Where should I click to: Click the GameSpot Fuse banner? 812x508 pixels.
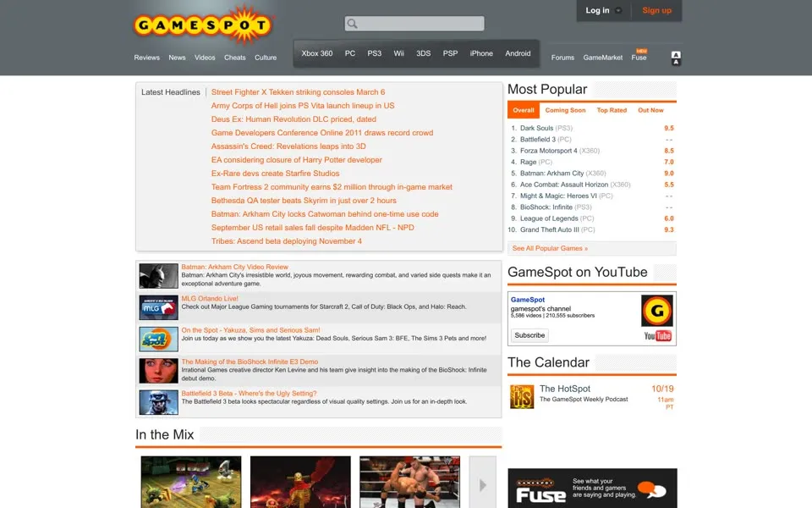pos(592,489)
